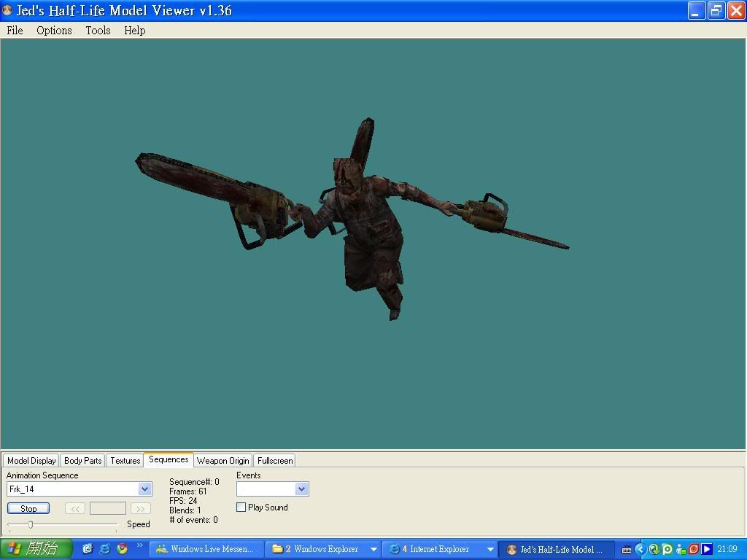Click the app icon in title bar
The height and width of the screenshot is (560, 747).
tap(7, 11)
